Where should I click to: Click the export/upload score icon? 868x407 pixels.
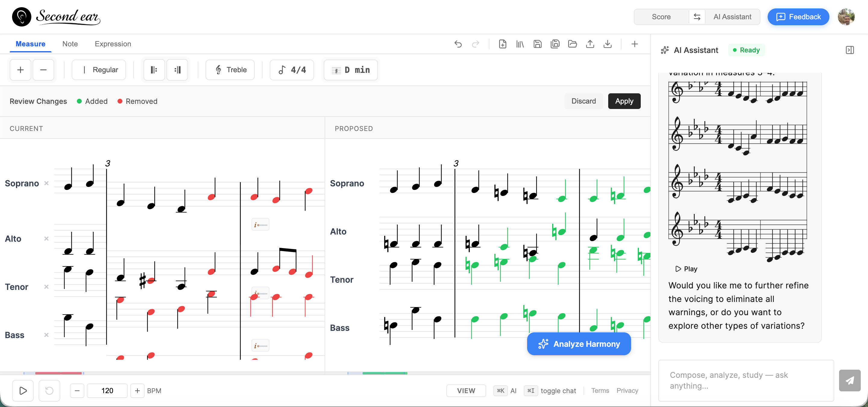(x=590, y=44)
